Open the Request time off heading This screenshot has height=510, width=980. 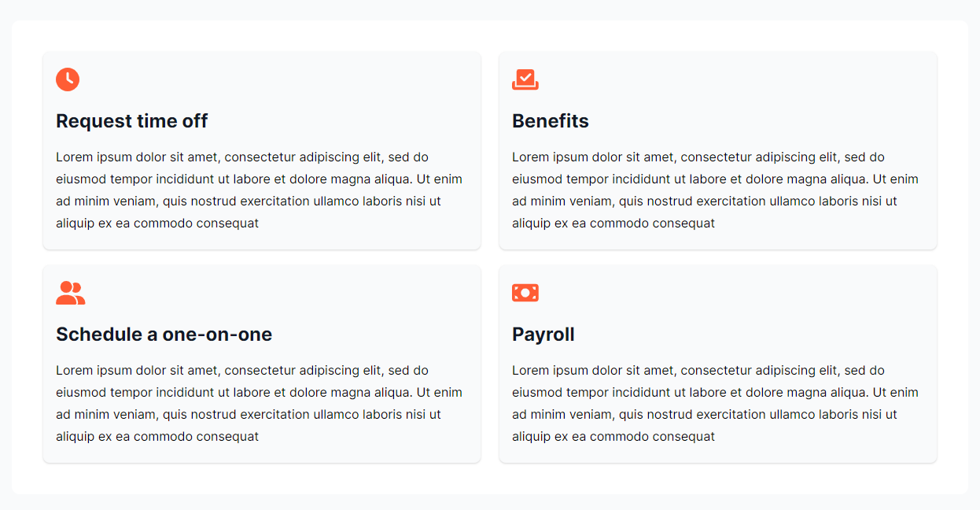(x=131, y=121)
